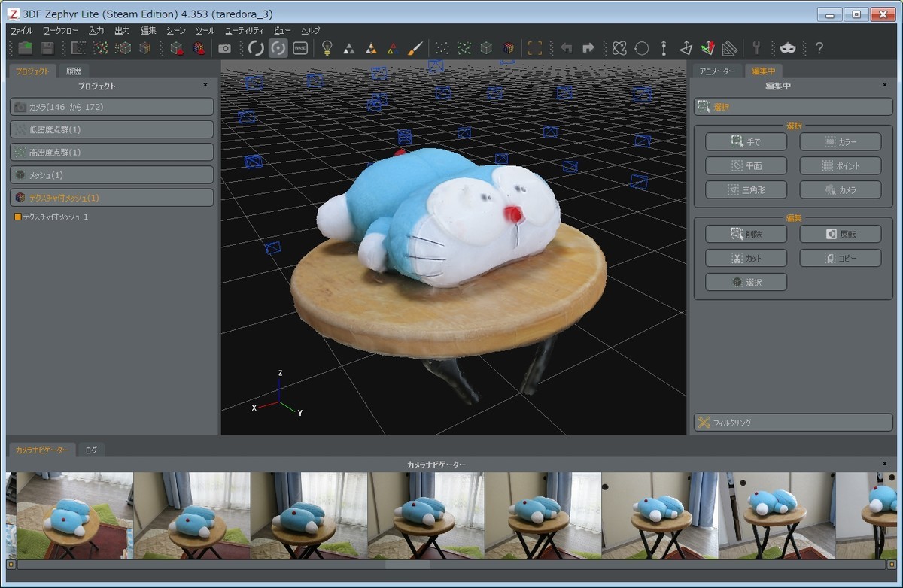Expand the メッシュ(1) section

[111, 174]
